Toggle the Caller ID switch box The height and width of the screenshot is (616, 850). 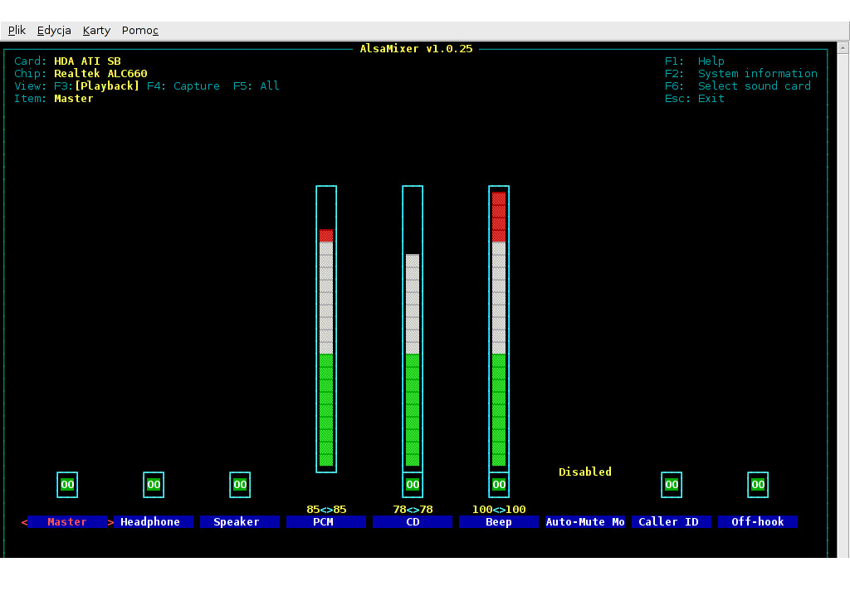click(x=672, y=485)
